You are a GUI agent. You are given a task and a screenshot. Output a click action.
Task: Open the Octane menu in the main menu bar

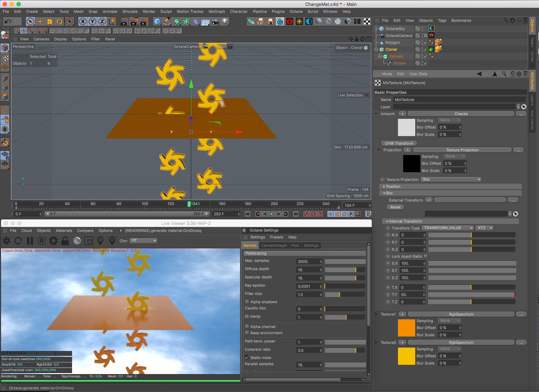(x=296, y=11)
